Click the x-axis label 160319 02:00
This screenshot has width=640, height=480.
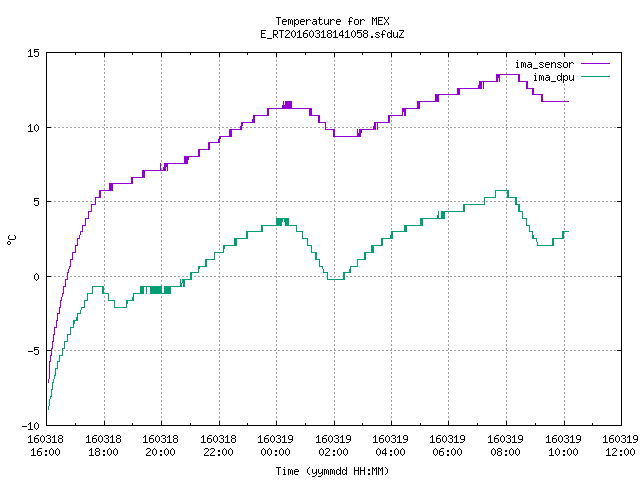(x=333, y=445)
